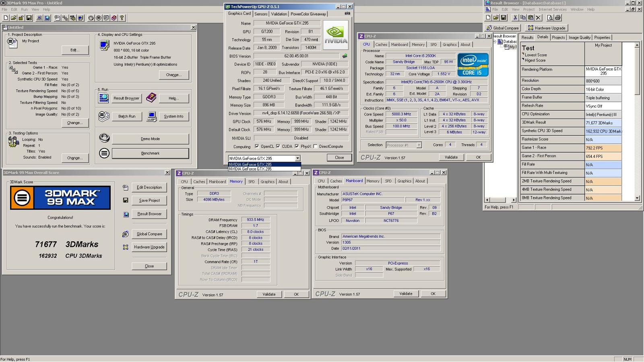Switch to Image Quality tab in Result Browser
The image size is (644, 362).
(580, 37)
